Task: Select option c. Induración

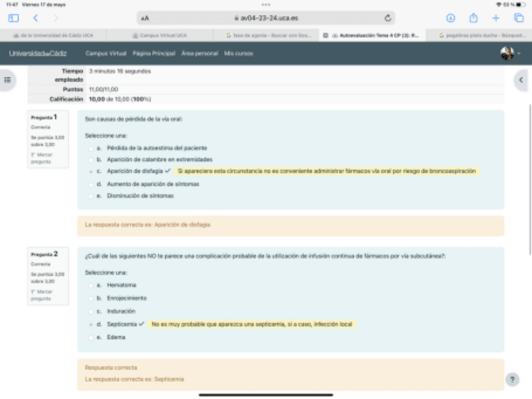Action: tap(90, 311)
